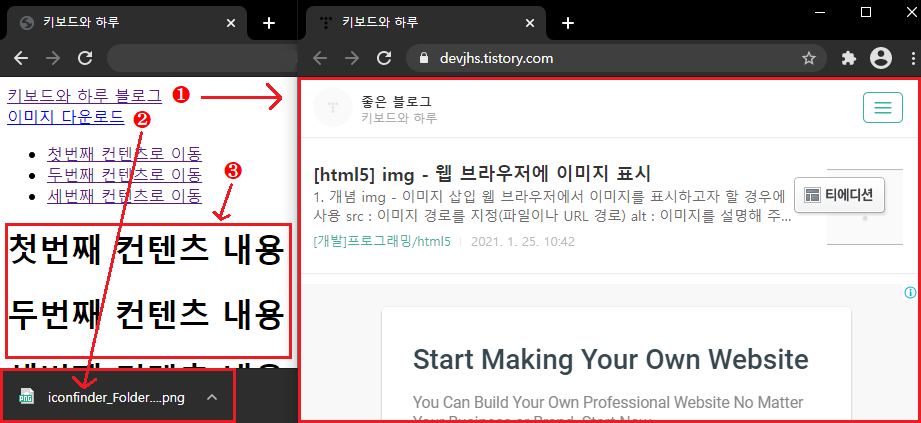View site info via lock icon
The image size is (921, 423).
425,58
